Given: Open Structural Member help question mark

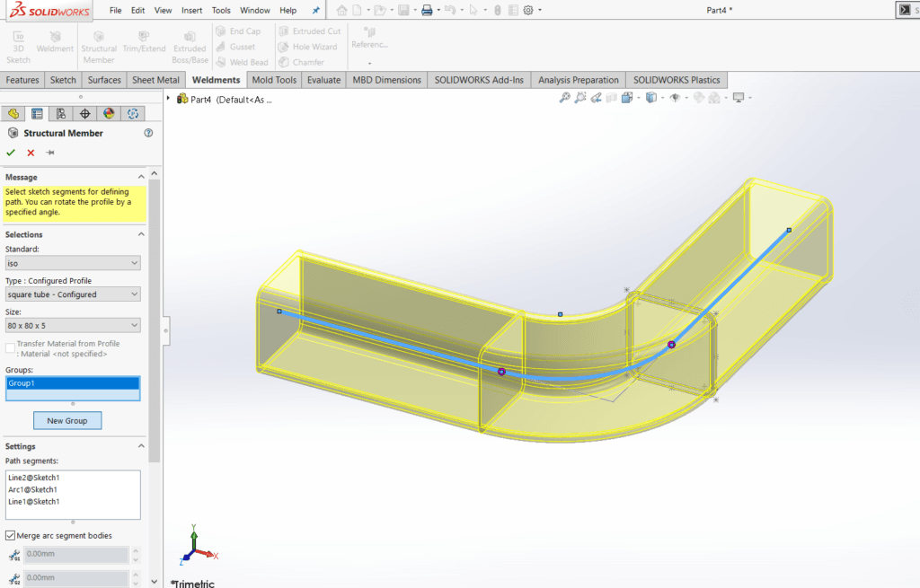Looking at the screenshot, I should coord(148,133).
